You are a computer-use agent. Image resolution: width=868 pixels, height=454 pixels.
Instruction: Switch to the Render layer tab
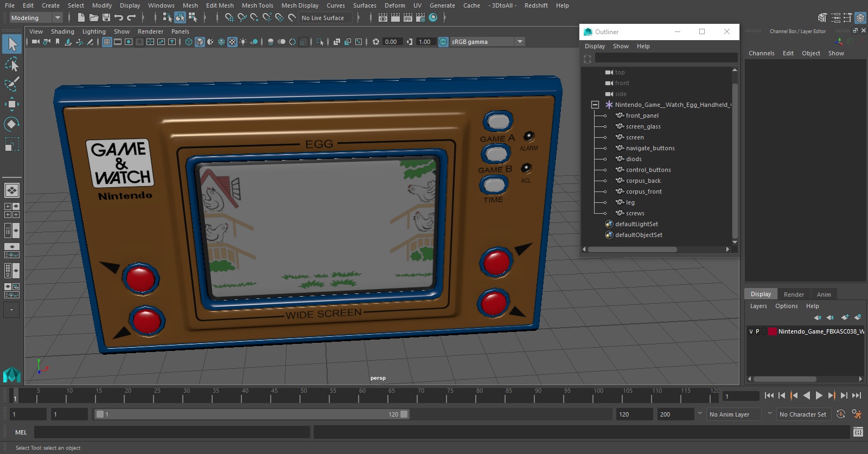click(794, 295)
